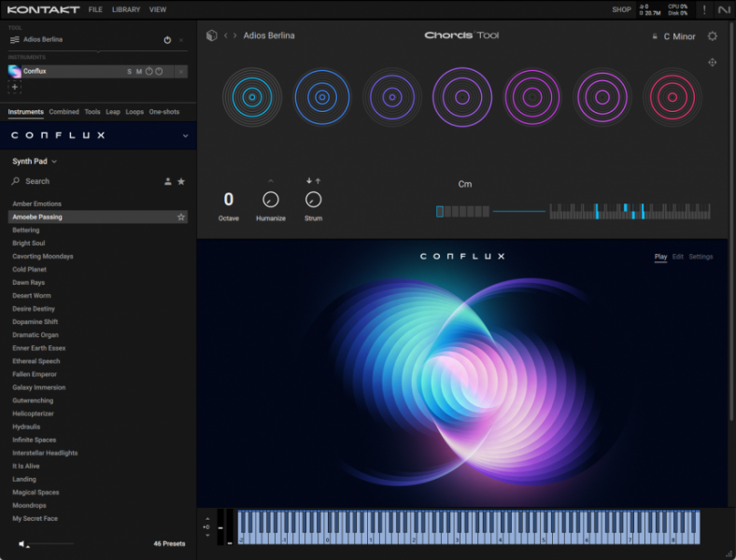Viewport: 736px width, 560px height.
Task: Trigger the fourth purple chord pad
Action: [x=462, y=97]
